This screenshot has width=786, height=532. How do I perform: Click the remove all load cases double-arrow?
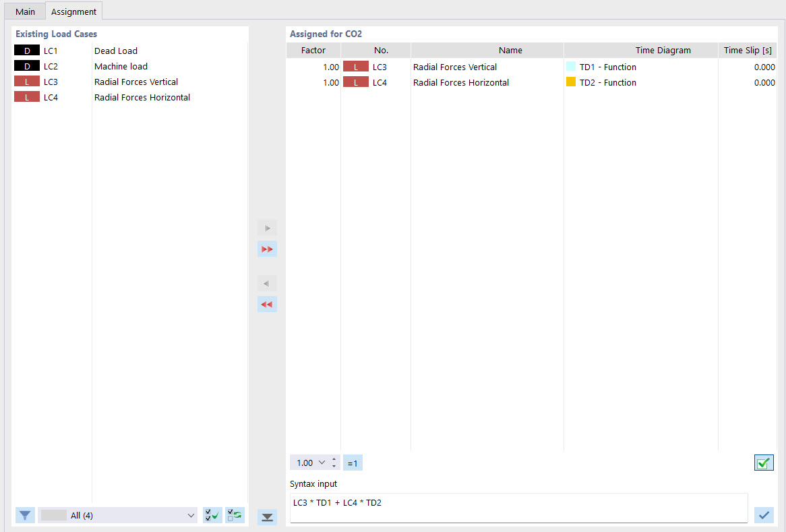pyautogui.click(x=267, y=304)
